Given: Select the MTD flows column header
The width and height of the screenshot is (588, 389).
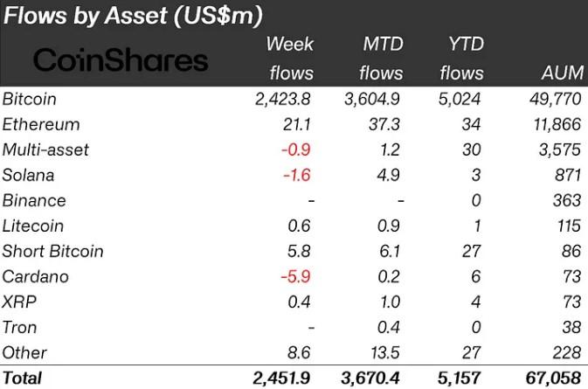Looking at the screenshot, I should coord(381,59).
